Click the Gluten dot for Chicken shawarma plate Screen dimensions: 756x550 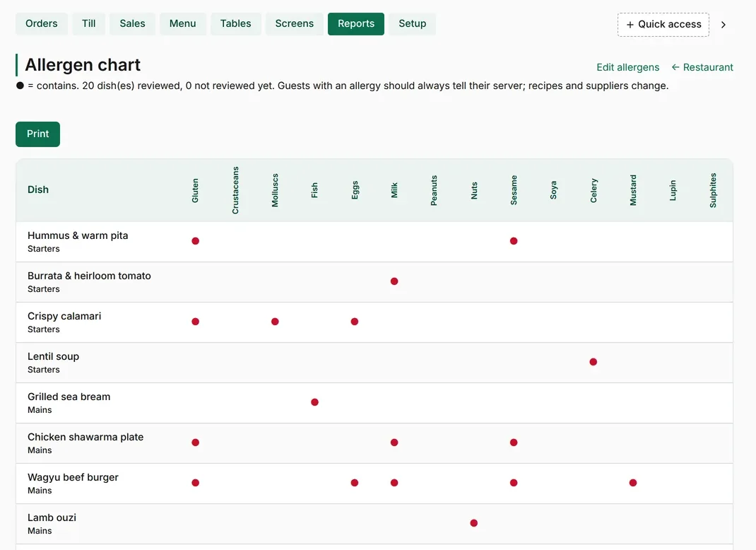tap(195, 443)
